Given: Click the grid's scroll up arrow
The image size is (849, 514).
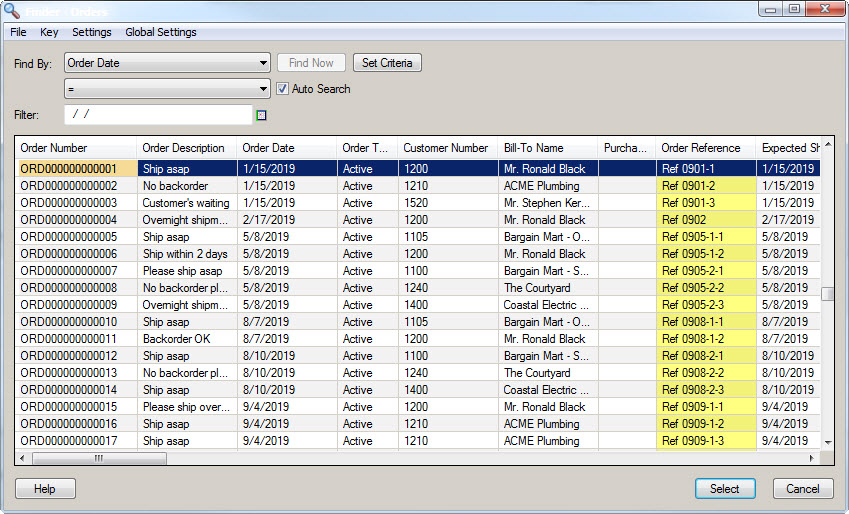Looking at the screenshot, I should pos(828,144).
